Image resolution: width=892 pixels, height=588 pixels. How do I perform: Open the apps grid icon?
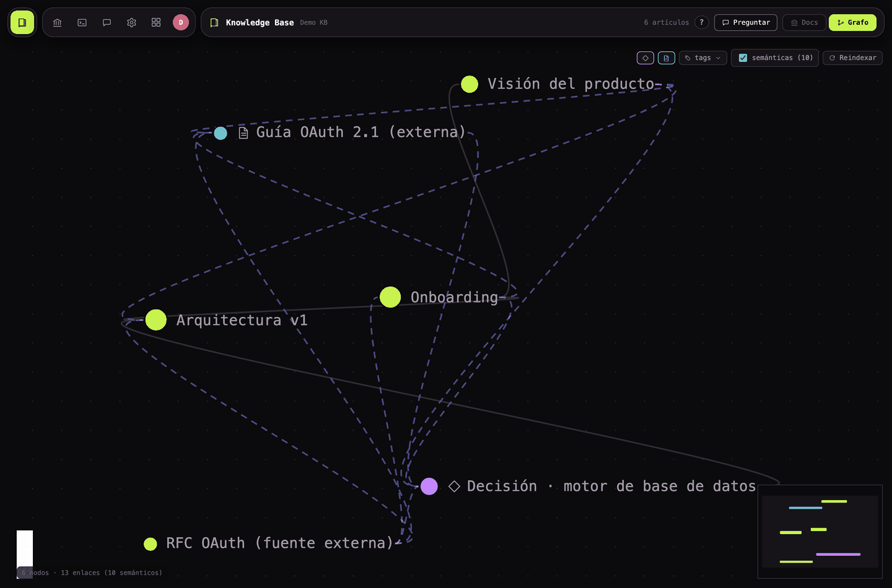pyautogui.click(x=156, y=22)
